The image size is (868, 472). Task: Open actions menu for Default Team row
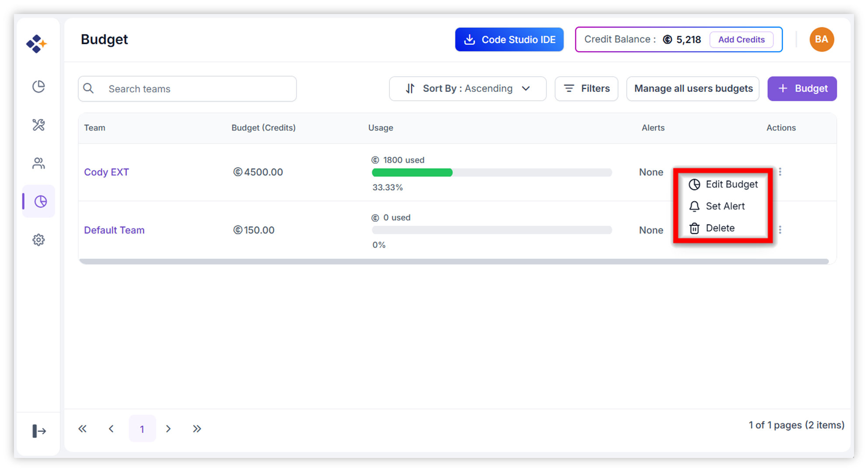point(780,229)
